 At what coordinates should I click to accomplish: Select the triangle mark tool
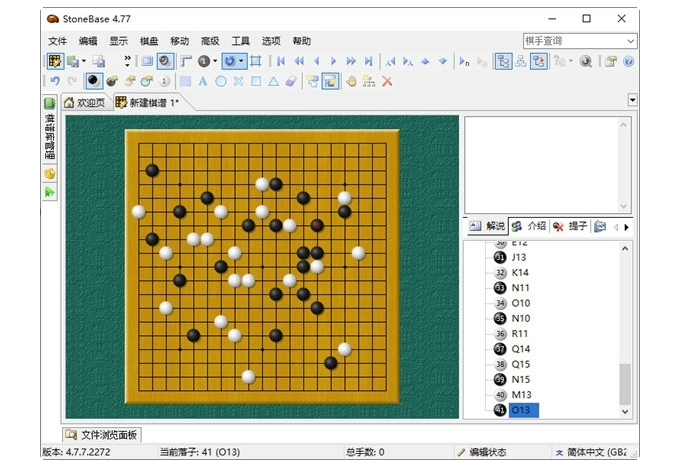(272, 81)
